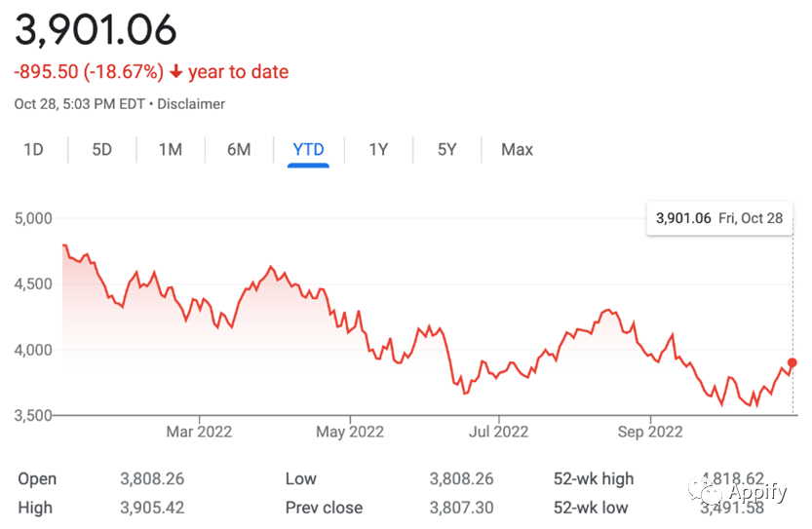Open the 6M chart range tab
The height and width of the screenshot is (529, 812).
239,150
